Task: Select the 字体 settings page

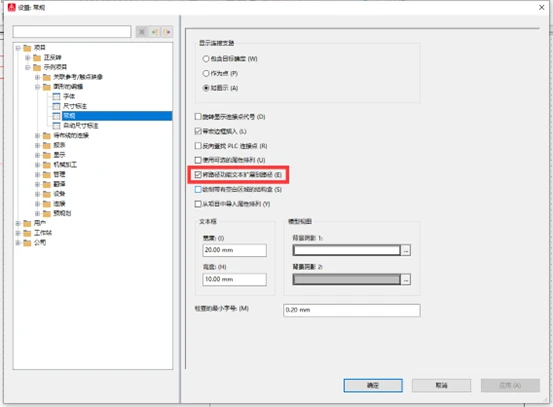Action: pos(69,96)
